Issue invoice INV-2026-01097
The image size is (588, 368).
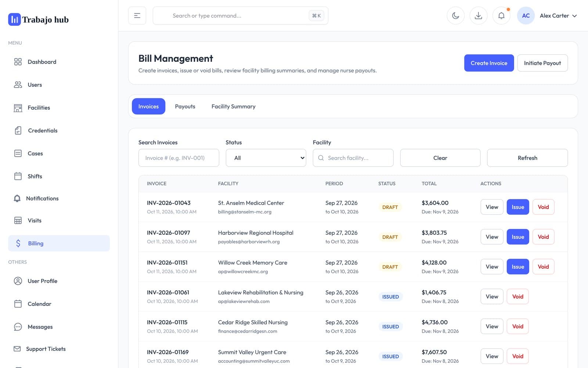click(518, 237)
